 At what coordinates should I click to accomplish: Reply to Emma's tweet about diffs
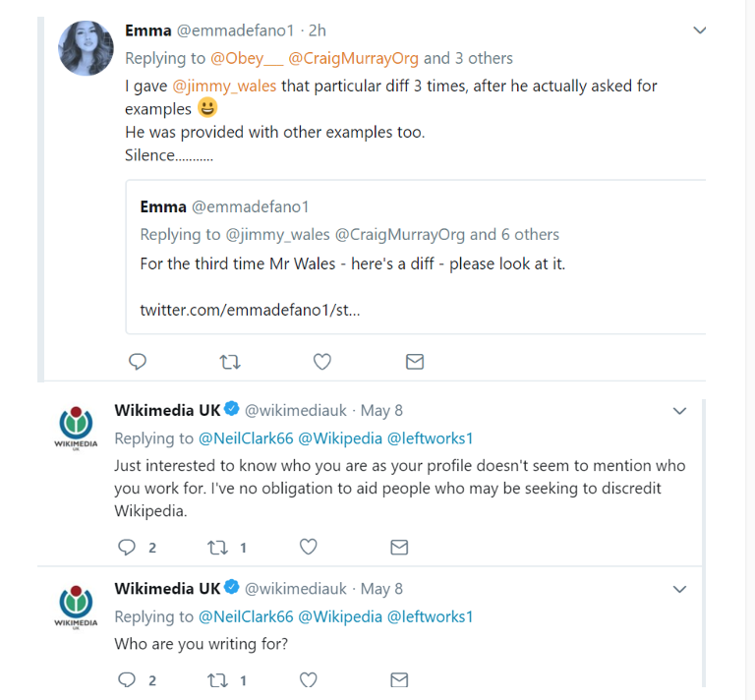pos(138,362)
